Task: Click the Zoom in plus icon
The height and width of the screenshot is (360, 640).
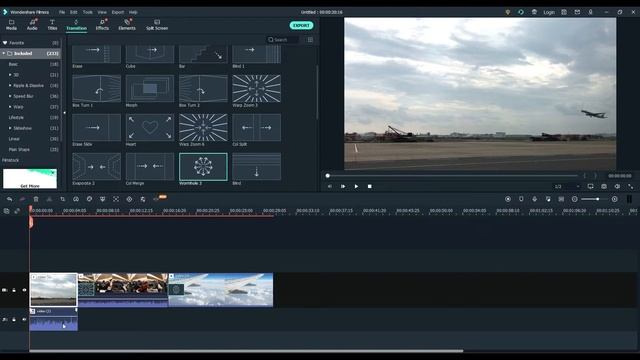Action: point(615,199)
